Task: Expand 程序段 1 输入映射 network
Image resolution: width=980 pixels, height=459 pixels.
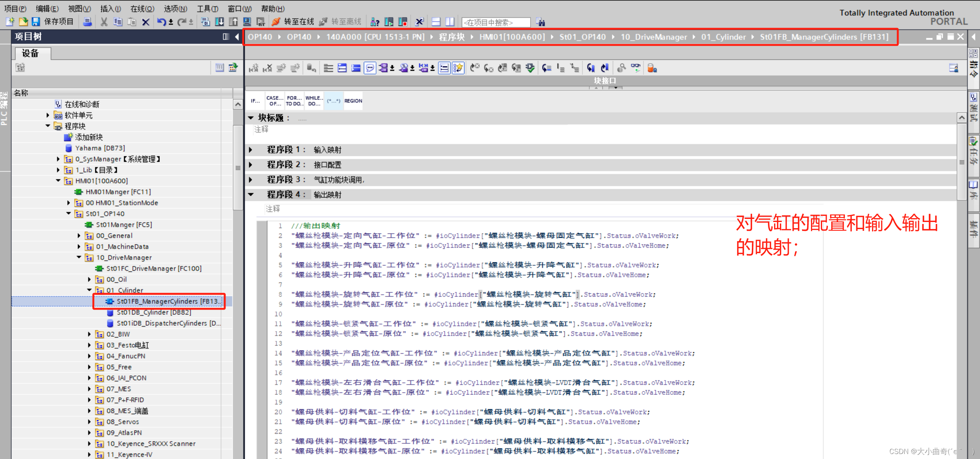Action: tap(251, 150)
